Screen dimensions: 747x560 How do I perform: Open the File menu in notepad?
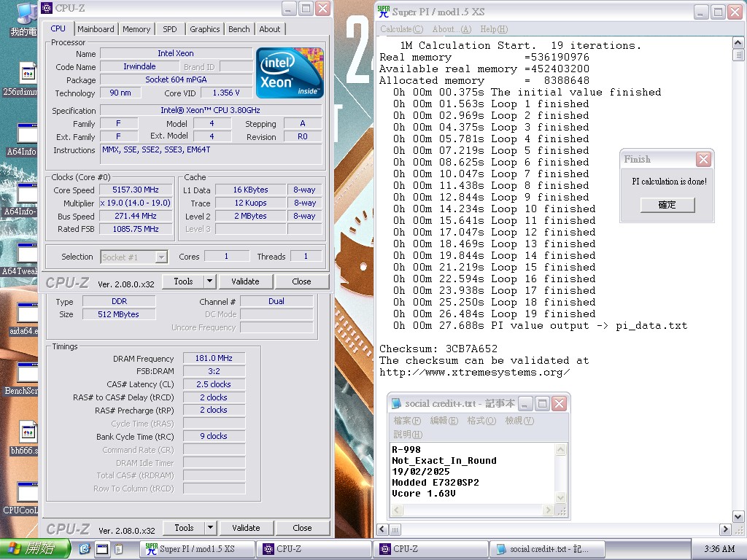407,421
